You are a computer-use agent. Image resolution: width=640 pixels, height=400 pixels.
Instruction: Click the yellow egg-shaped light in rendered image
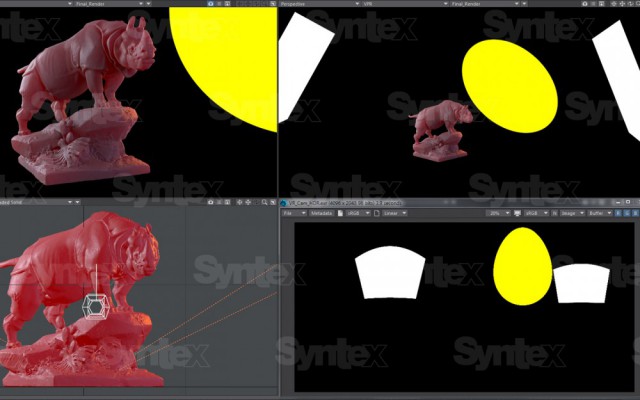coord(522,266)
